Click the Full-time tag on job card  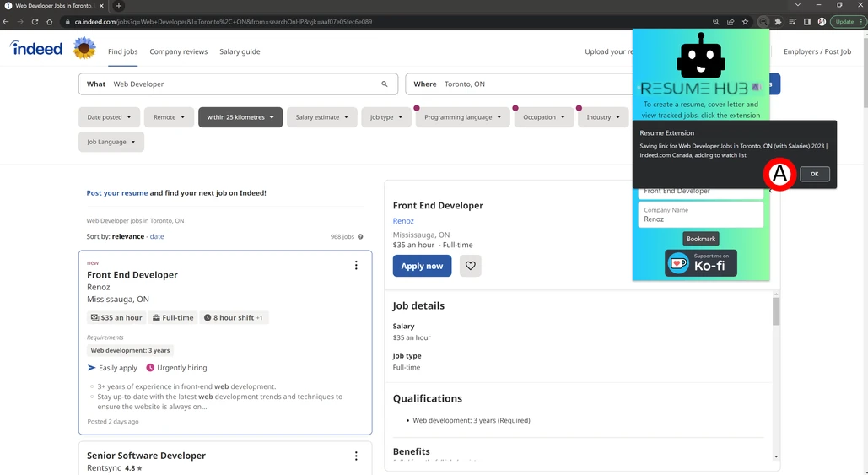coord(173,318)
